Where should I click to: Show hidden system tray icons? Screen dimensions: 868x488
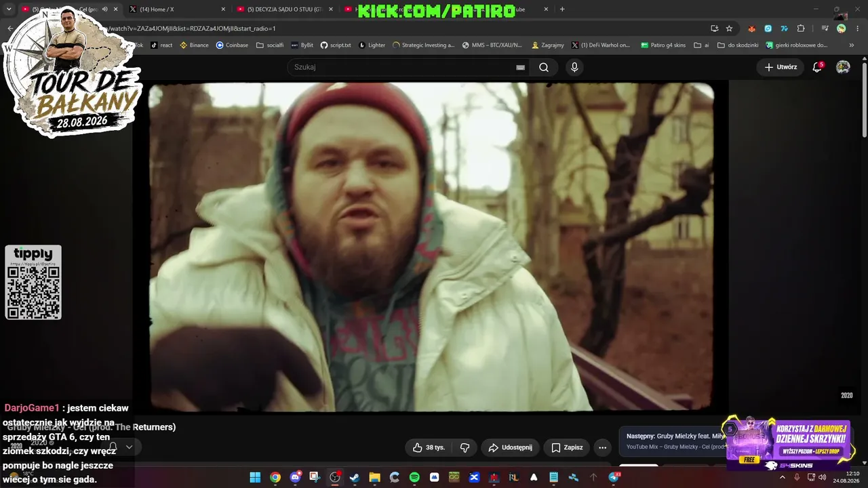tap(782, 477)
